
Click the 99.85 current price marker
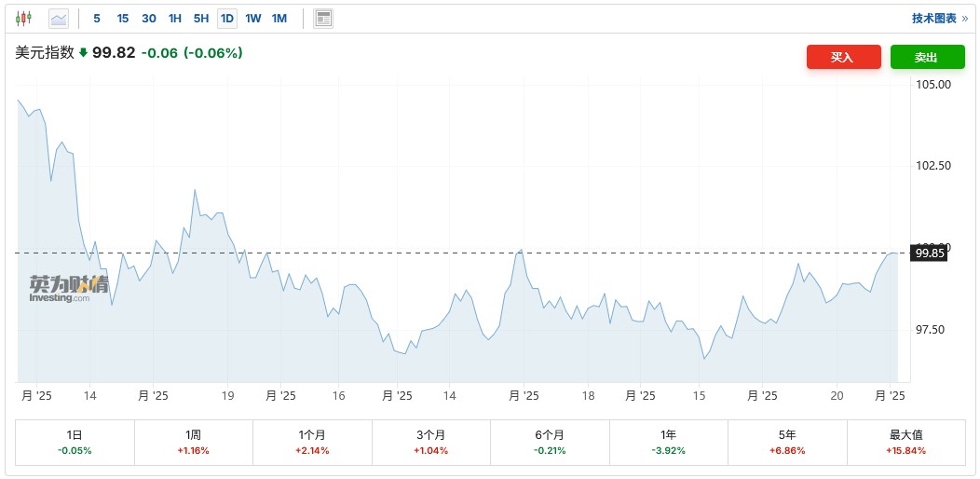coord(930,253)
